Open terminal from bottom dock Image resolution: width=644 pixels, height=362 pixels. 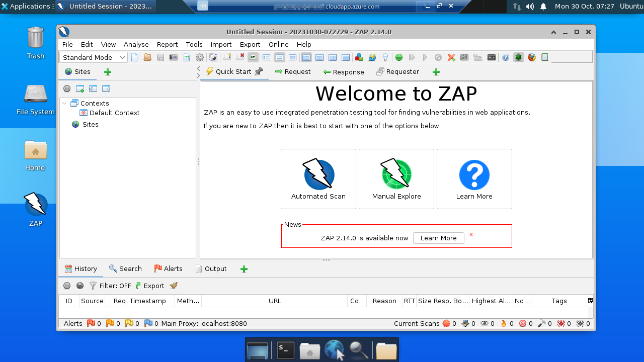point(286,350)
